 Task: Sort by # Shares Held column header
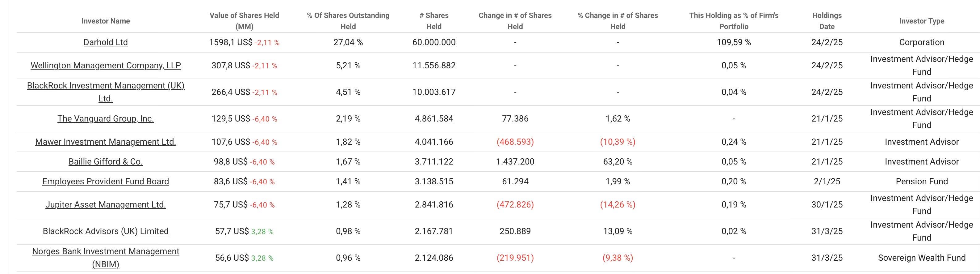coord(434,21)
